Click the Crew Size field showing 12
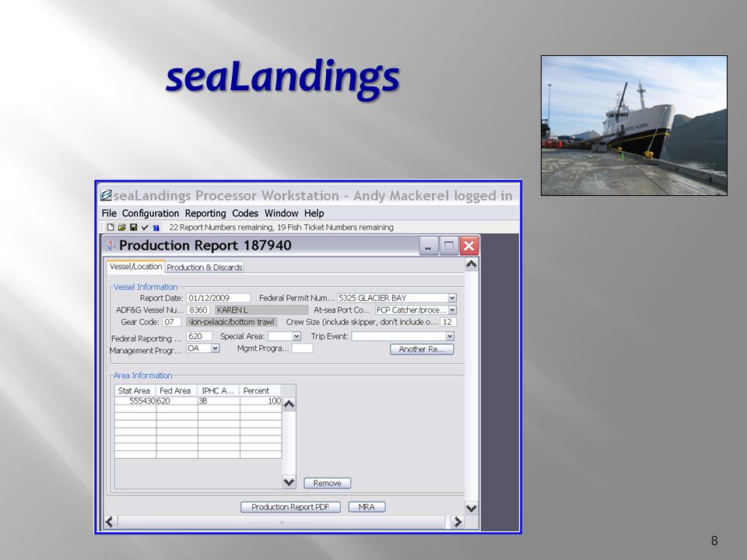Viewport: 747px width, 560px height. [x=448, y=322]
